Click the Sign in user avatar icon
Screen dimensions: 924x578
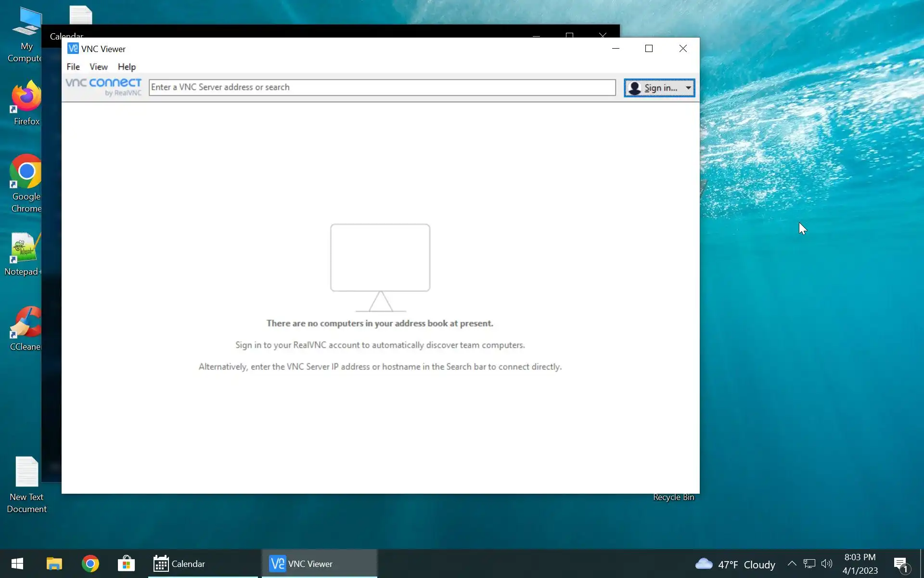[635, 88]
